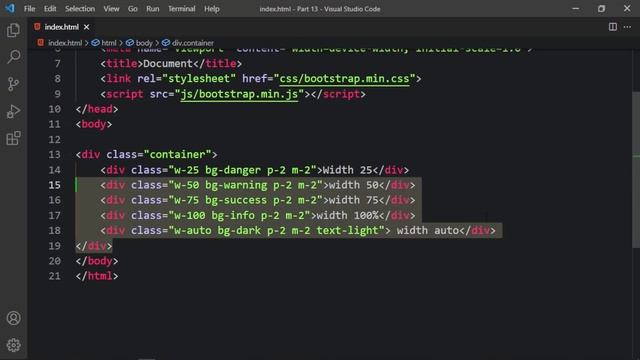This screenshot has height=360, width=640.
Task: Click line number 15 in the gutter
Action: 54,185
